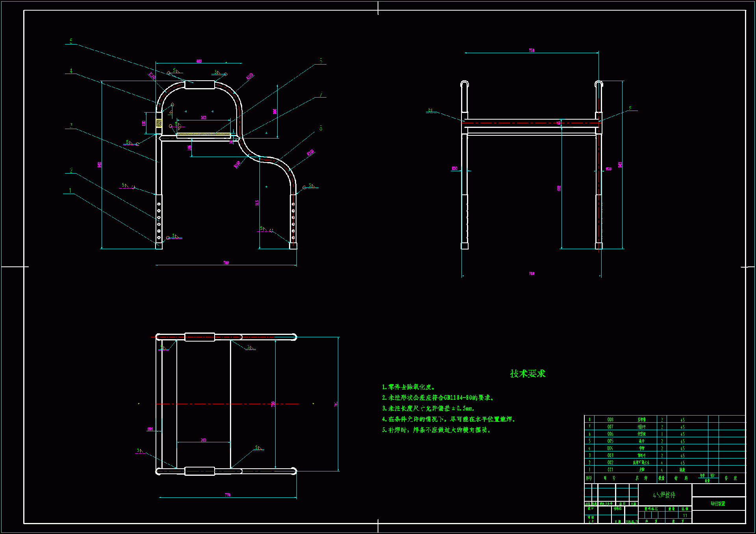Select the 483 top dimension text
Viewport: 756px width, 534px height.
(x=199, y=61)
